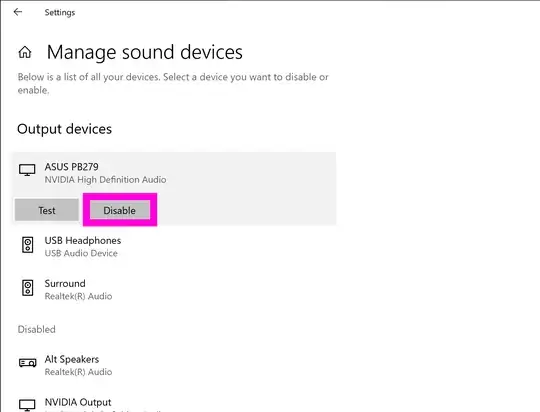Click the monitor icon for ASUS PB279
This screenshot has height=412, width=540.
coord(27,170)
